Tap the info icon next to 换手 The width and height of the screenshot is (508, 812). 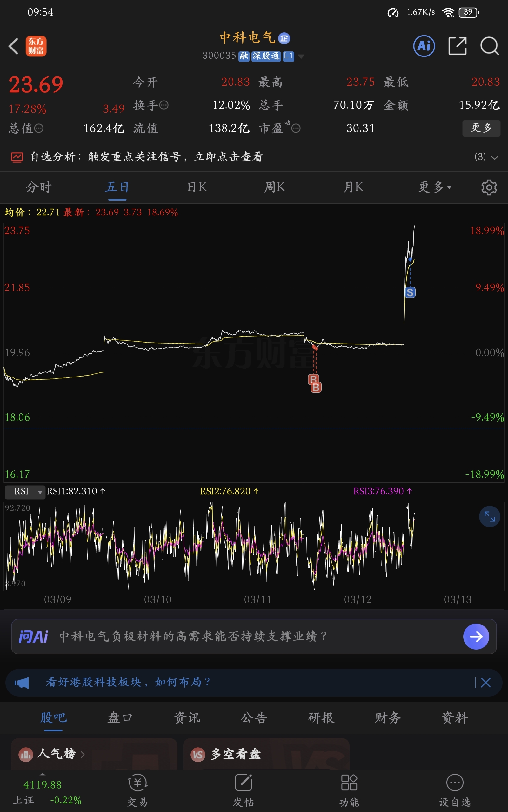tap(164, 105)
